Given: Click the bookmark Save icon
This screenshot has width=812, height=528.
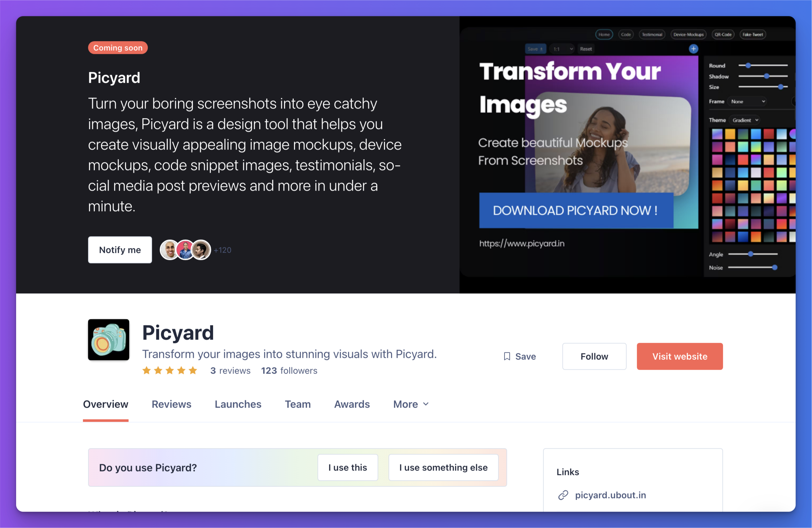Looking at the screenshot, I should (x=507, y=356).
